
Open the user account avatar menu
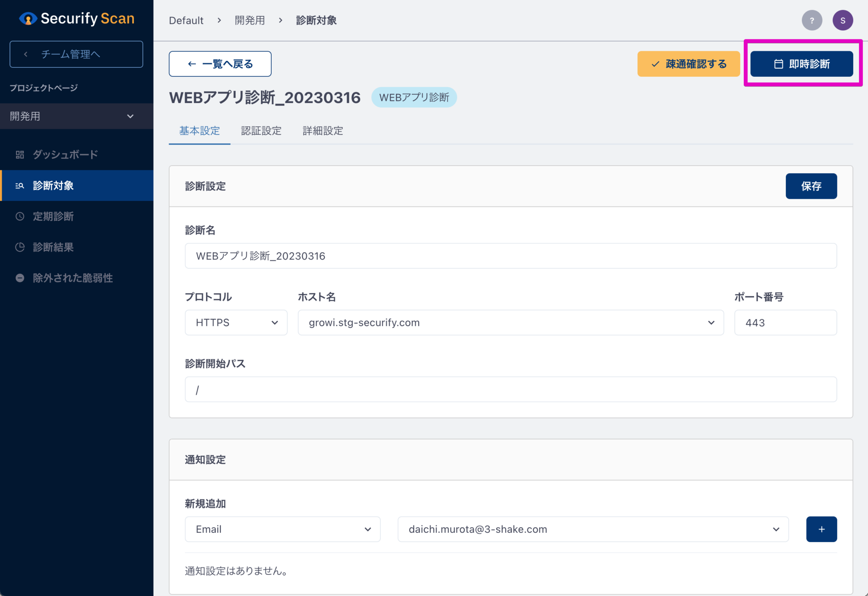click(x=843, y=20)
